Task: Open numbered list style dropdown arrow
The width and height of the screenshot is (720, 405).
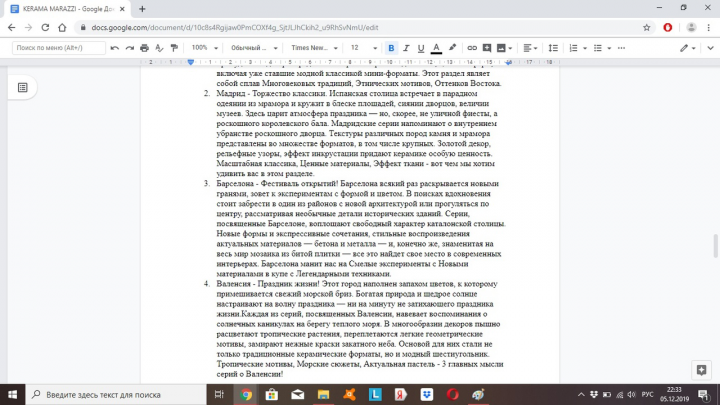Action: pyautogui.click(x=585, y=48)
